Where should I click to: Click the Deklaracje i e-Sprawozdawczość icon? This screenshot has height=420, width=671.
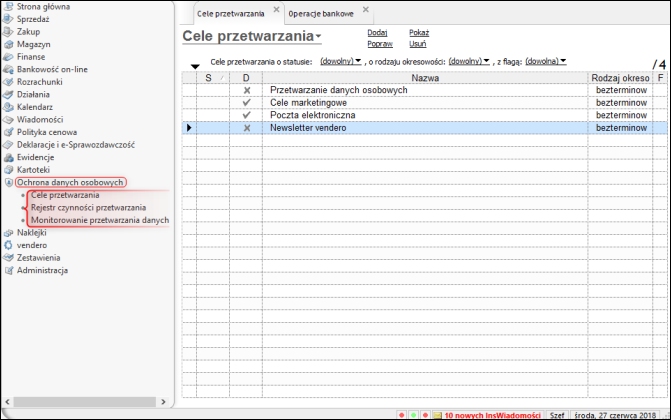click(x=8, y=145)
